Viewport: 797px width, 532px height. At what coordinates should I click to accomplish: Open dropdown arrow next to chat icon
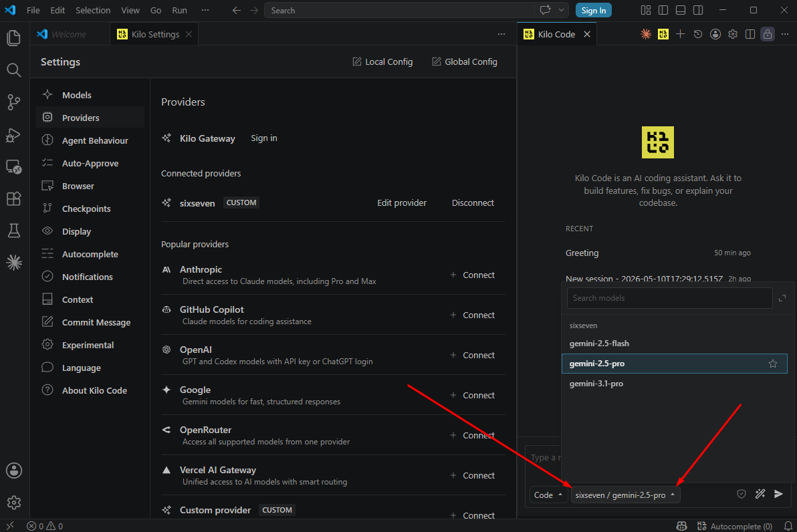561,10
